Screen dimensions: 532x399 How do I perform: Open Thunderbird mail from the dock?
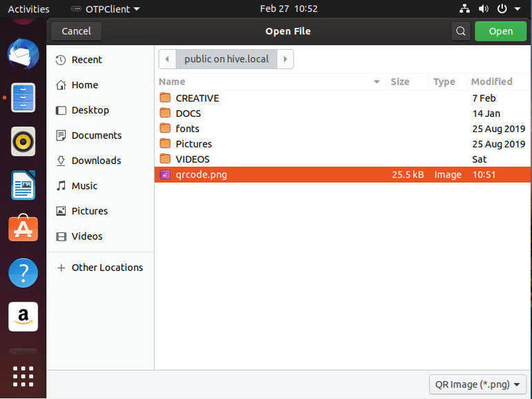[23, 55]
